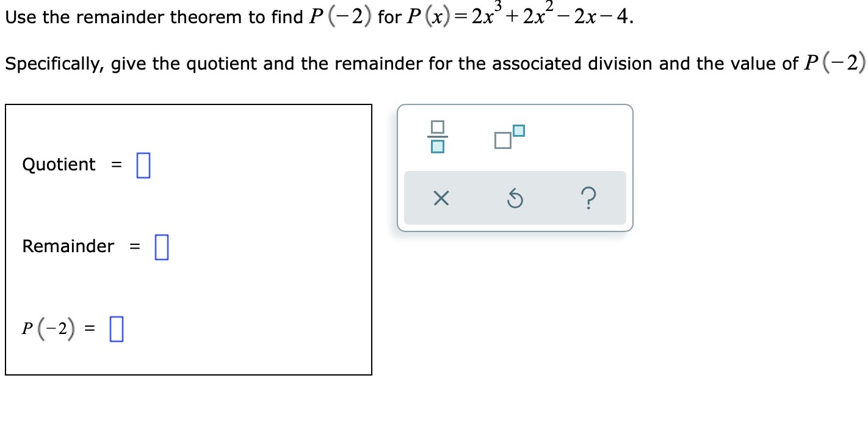Open help using the question mark icon
Screen dimensions: 868x425
[588, 198]
